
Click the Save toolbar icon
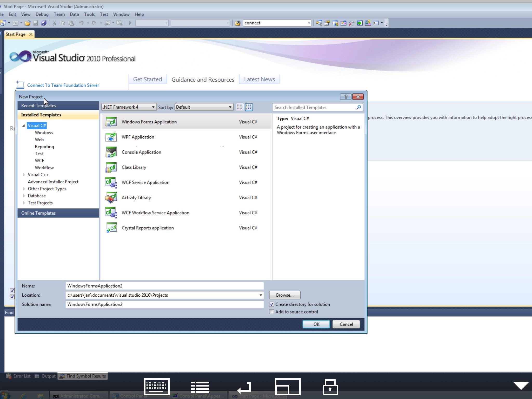pos(36,23)
